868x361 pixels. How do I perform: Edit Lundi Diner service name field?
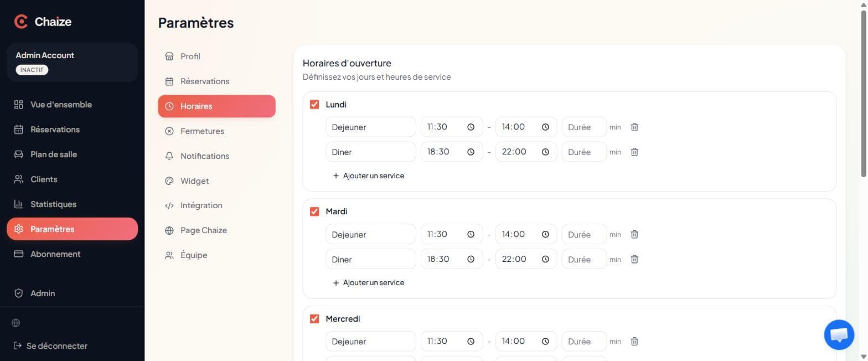tap(371, 152)
